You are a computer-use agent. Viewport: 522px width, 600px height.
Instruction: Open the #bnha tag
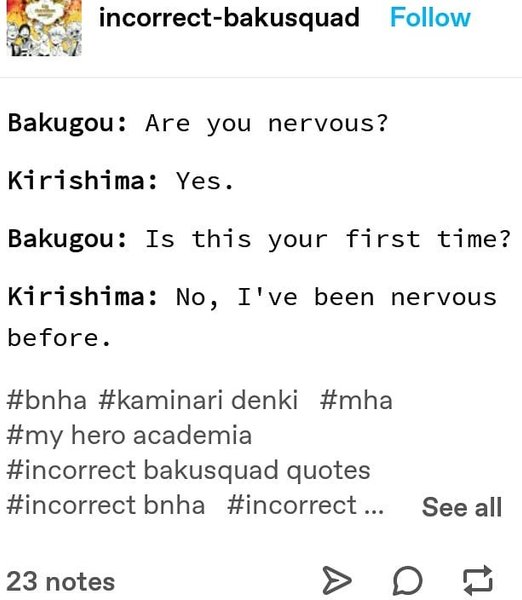click(x=46, y=401)
